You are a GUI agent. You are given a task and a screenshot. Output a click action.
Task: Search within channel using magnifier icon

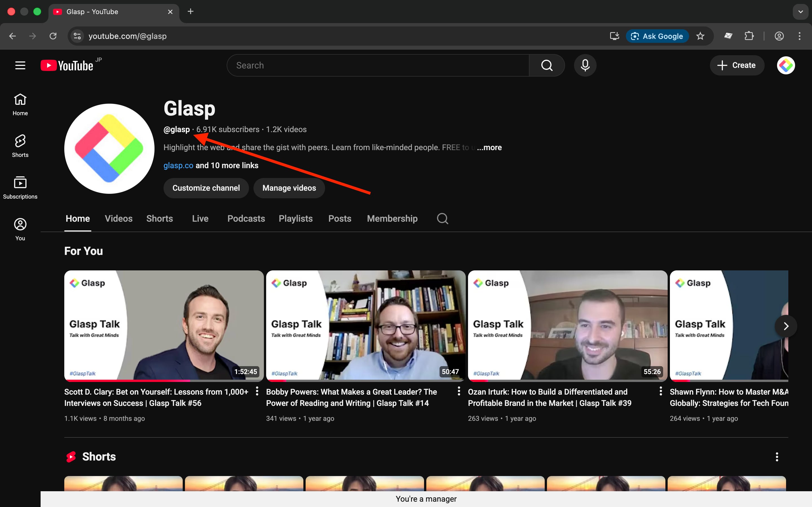442,219
